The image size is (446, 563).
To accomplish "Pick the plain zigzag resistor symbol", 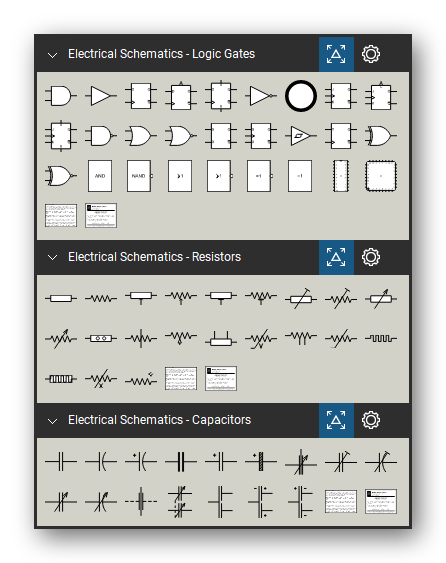I will coord(101,298).
